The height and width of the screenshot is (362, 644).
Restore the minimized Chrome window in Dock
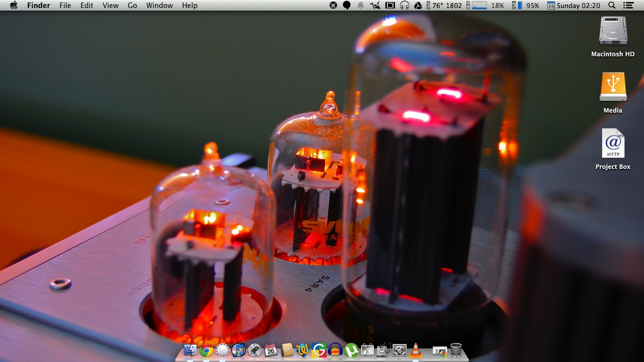point(440,351)
